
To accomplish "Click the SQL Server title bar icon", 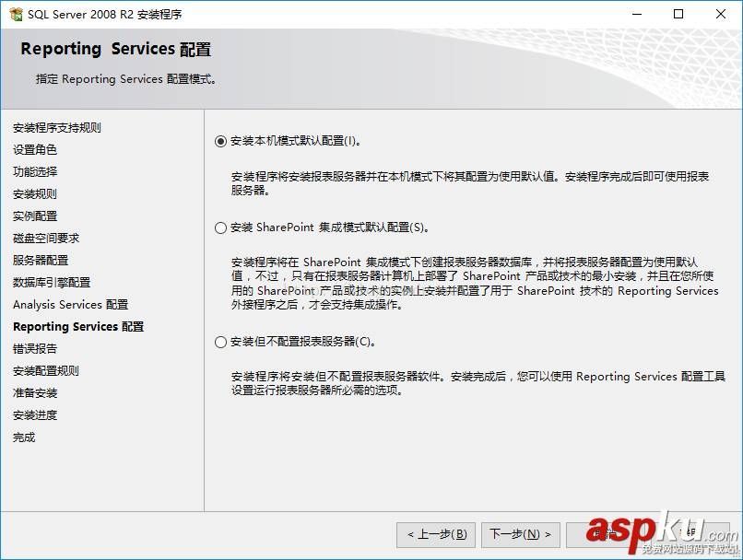I will click(16, 14).
